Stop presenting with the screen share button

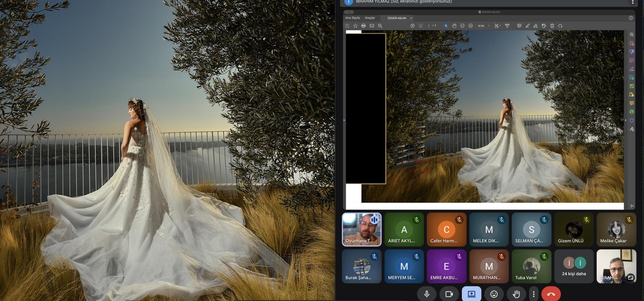[x=471, y=294]
